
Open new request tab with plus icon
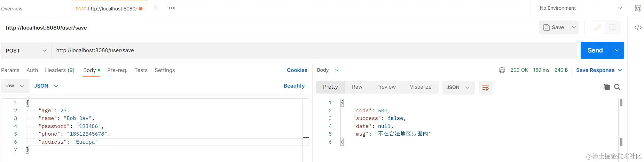(156, 8)
